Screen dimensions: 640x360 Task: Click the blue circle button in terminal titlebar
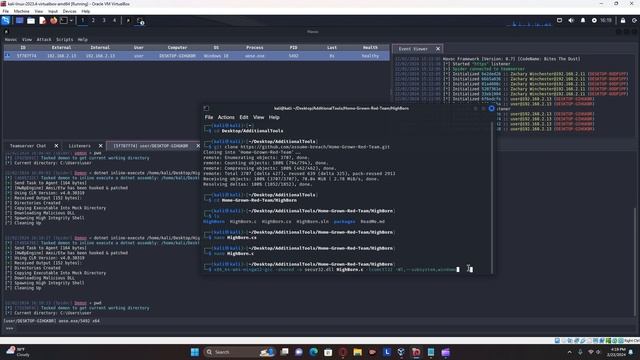(x=491, y=108)
